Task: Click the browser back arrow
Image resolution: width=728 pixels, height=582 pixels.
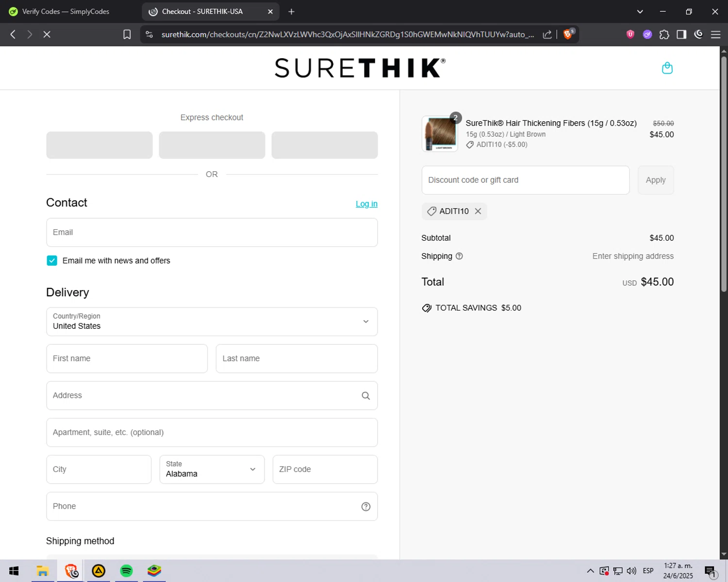Action: 13,34
